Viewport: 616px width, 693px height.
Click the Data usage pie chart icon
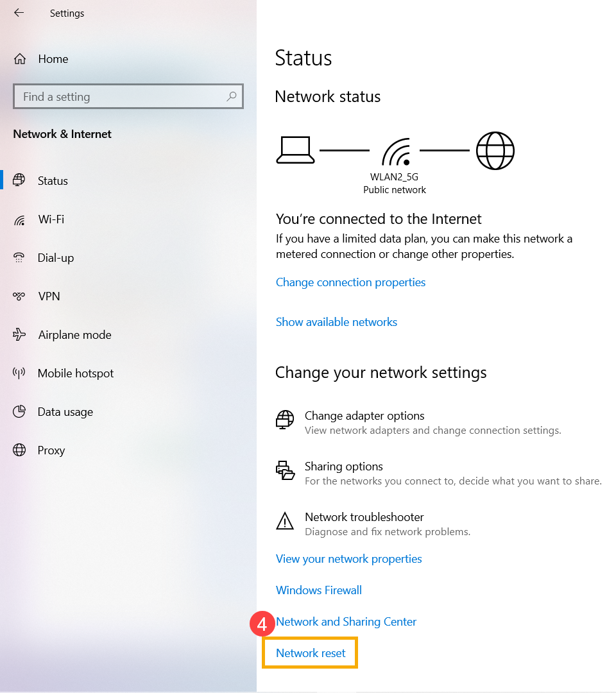click(x=19, y=411)
